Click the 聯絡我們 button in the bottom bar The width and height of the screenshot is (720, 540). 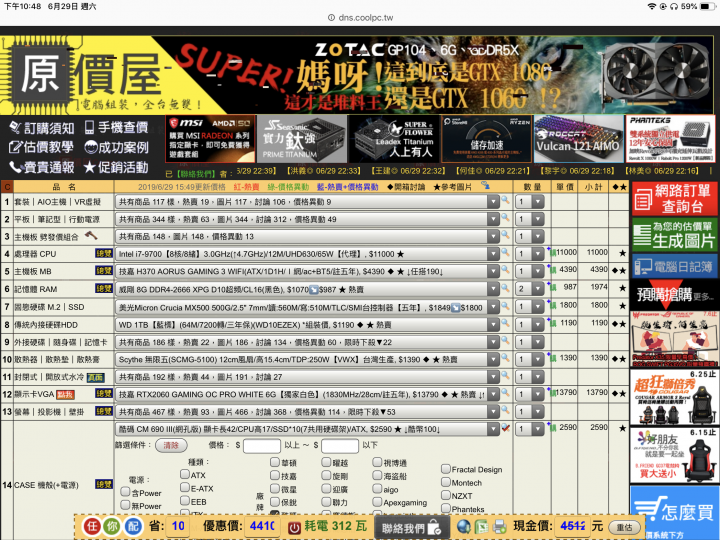point(410,527)
